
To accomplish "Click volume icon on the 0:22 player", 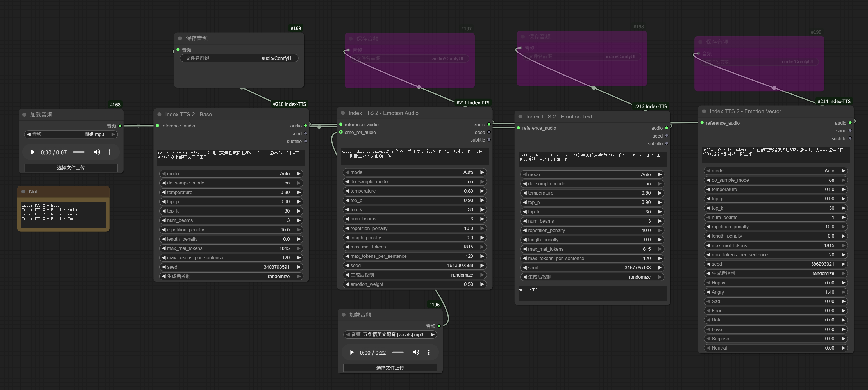I will pyautogui.click(x=416, y=352).
